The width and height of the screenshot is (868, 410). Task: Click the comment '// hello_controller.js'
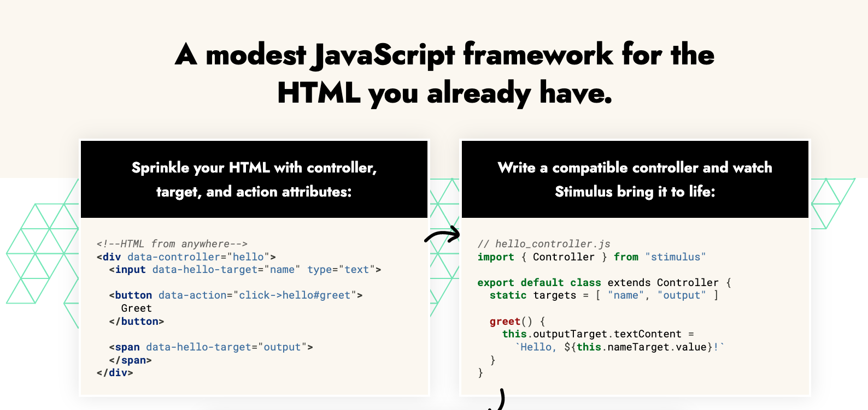[544, 244]
